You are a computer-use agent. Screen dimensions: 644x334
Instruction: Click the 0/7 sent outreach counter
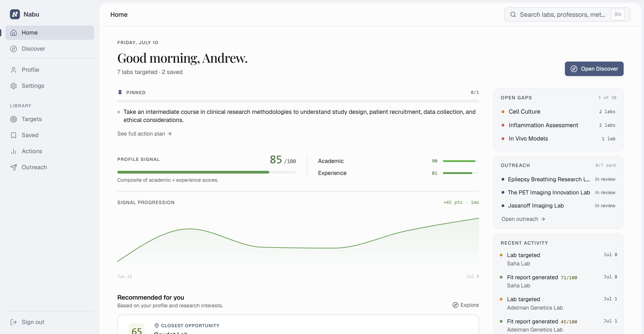(x=606, y=165)
